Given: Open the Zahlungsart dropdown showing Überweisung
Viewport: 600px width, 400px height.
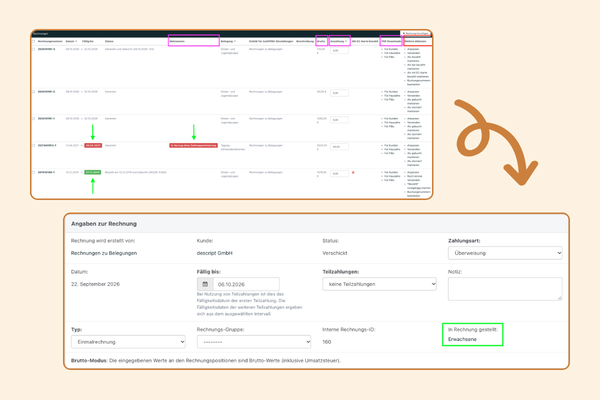Looking at the screenshot, I should [505, 253].
